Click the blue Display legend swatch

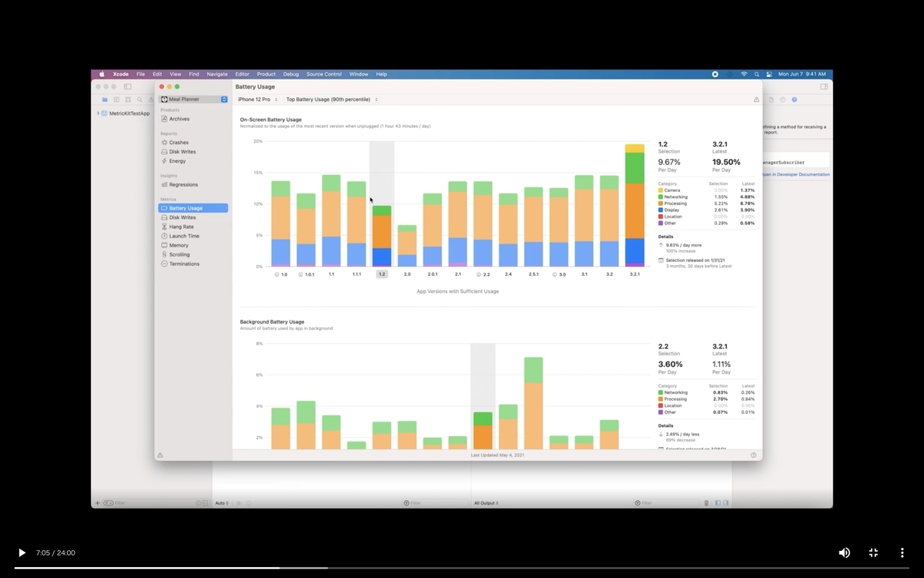pos(661,210)
